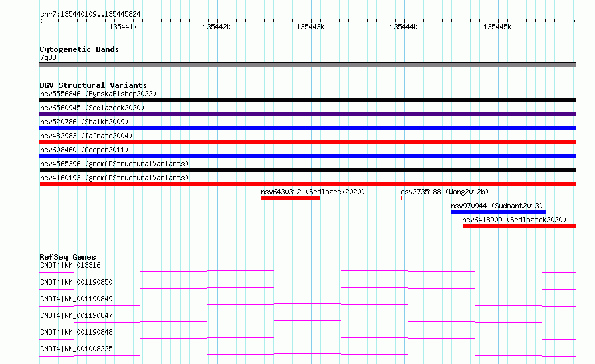Image resolution: width=595 pixels, height=364 pixels.
Task: Click the right arrowhead of the ruler
Action: [x=574, y=21]
